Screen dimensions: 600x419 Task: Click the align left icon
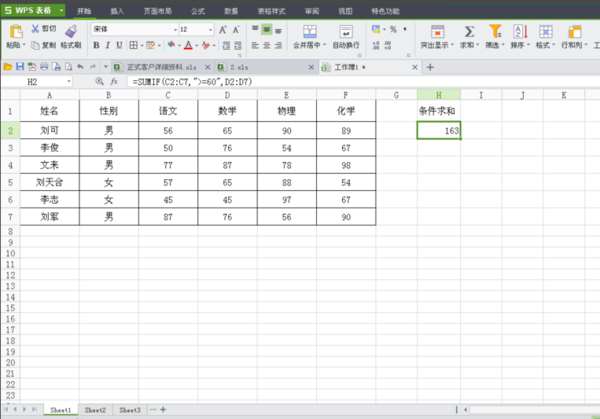pyautogui.click(x=255, y=46)
